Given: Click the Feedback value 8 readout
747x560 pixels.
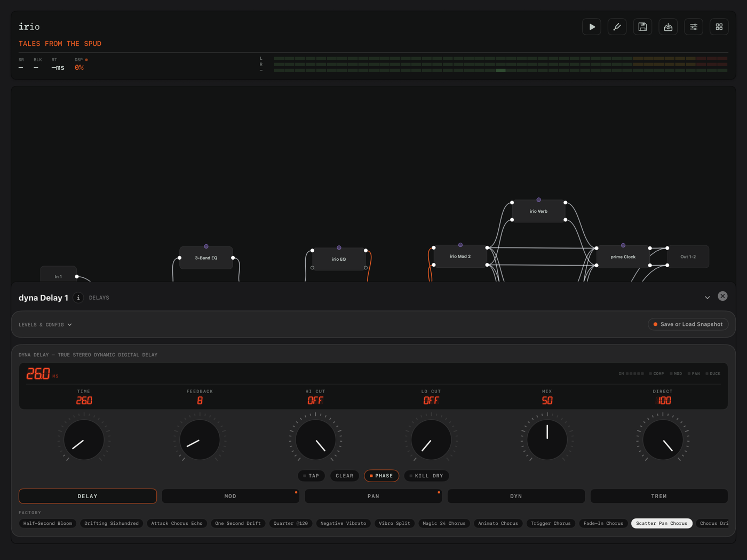Looking at the screenshot, I should tap(200, 401).
